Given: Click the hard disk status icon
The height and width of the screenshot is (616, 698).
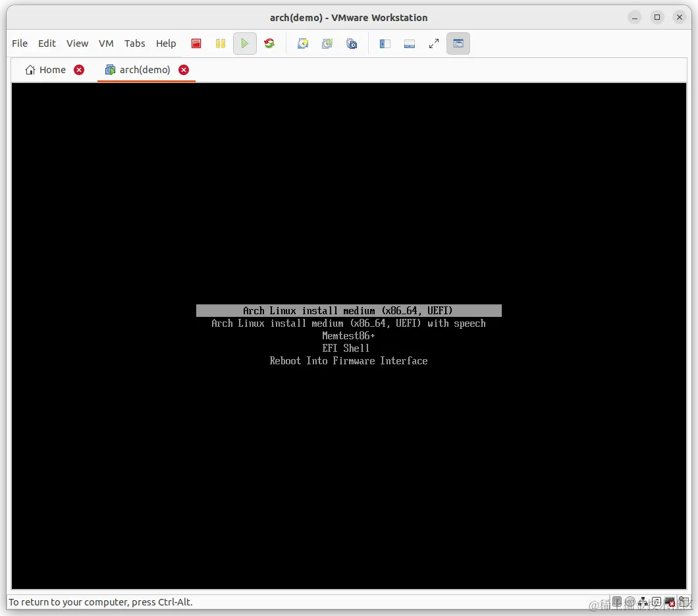Looking at the screenshot, I should point(617,602).
